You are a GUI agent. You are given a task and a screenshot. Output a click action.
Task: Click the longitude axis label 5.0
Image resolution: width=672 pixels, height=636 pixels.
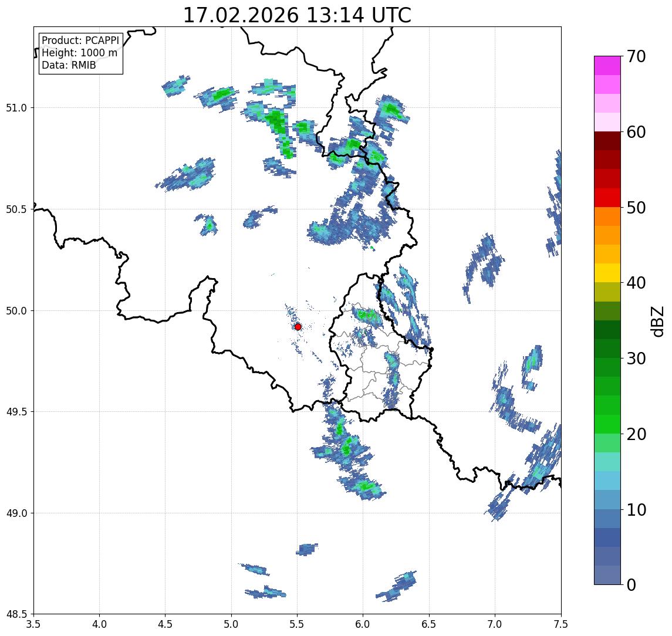click(x=231, y=624)
